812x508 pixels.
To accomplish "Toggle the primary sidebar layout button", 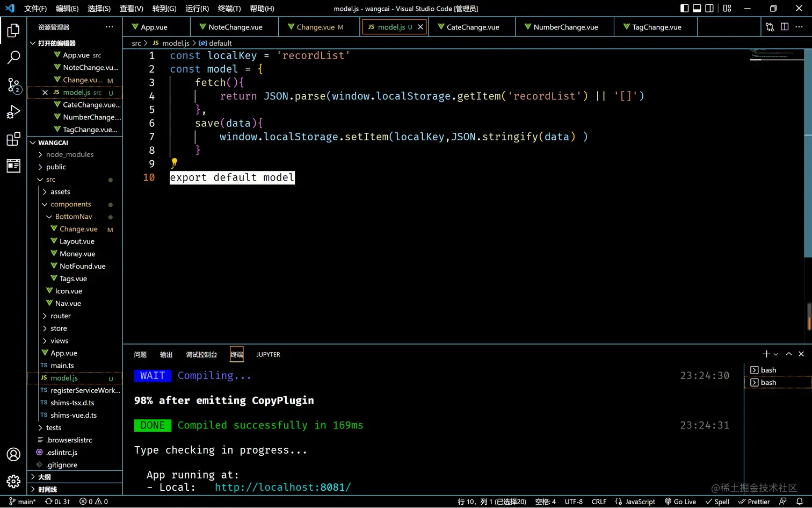I will 684,8.
